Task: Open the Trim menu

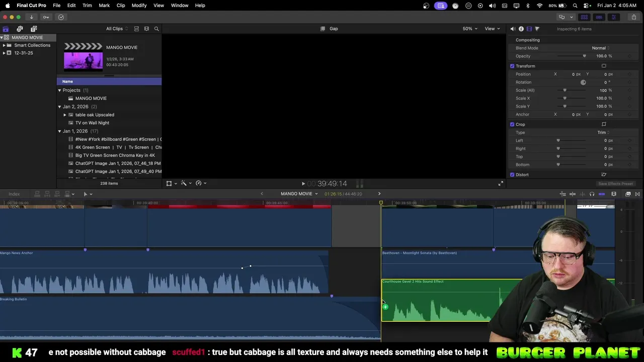Action: click(87, 5)
